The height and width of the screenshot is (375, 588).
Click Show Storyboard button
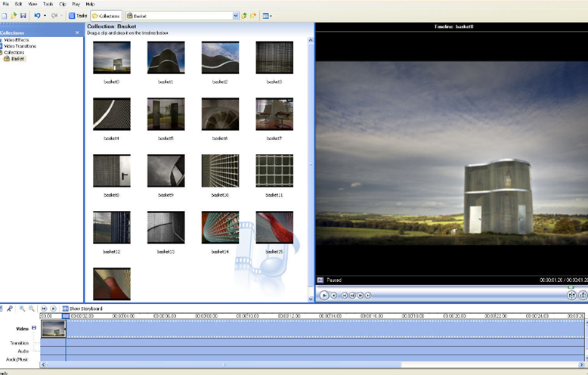click(x=82, y=308)
